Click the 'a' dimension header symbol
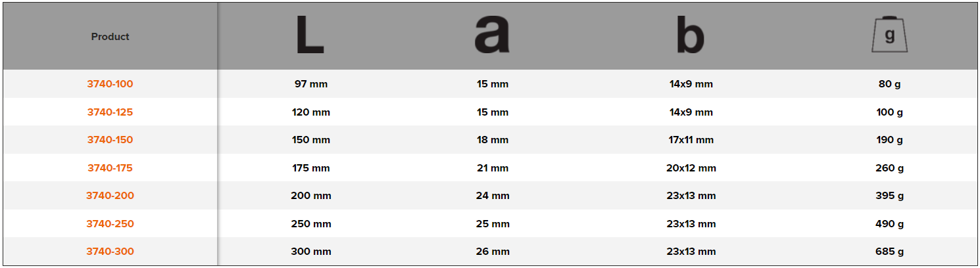The image size is (980, 268). [x=492, y=35]
